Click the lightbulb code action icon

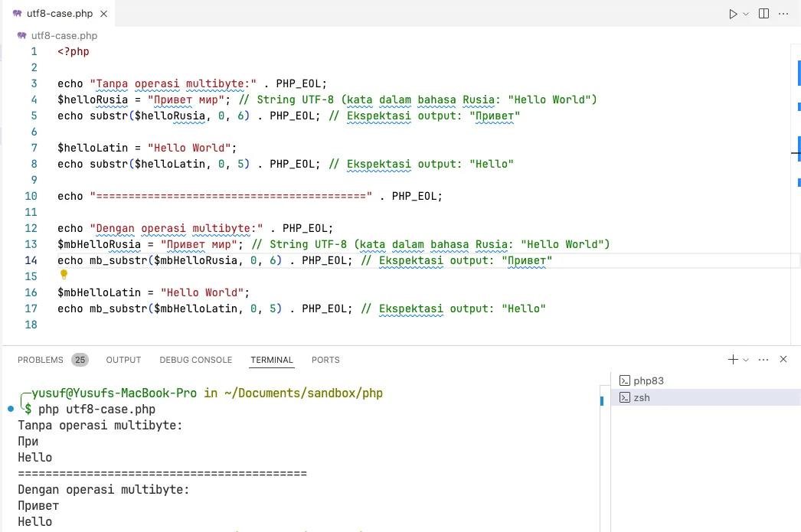64,275
